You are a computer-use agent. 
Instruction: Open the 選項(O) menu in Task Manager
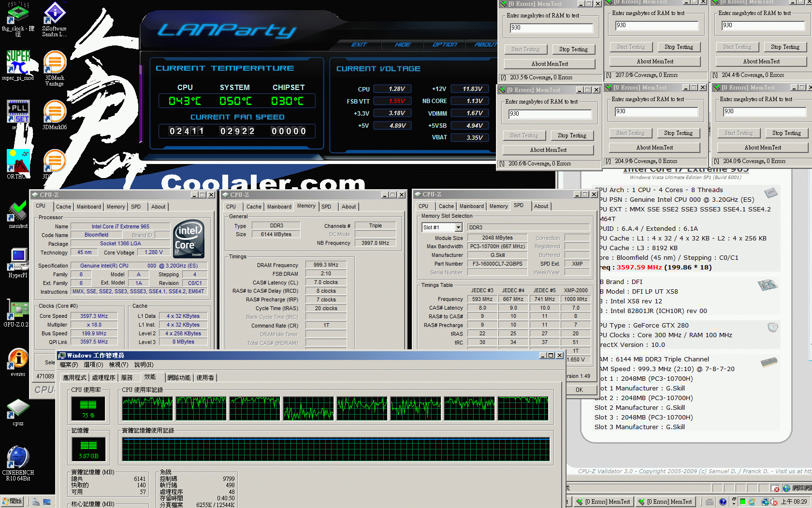click(93, 365)
